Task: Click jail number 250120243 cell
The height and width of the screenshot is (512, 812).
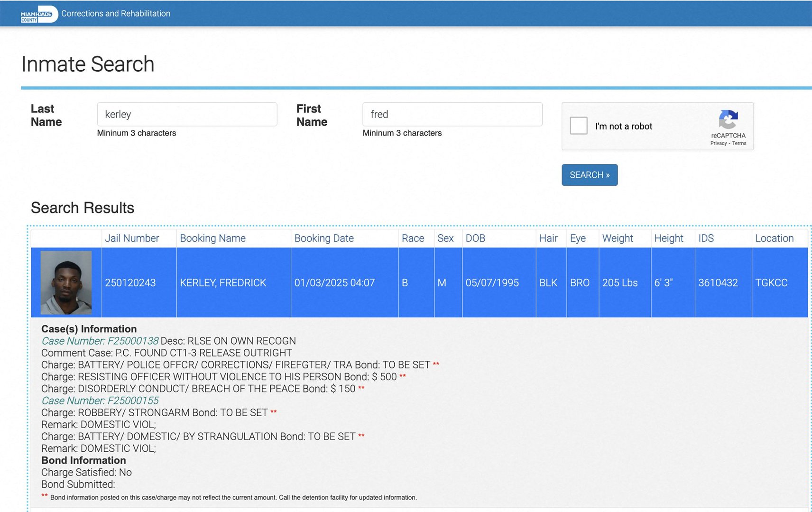Action: click(x=139, y=283)
